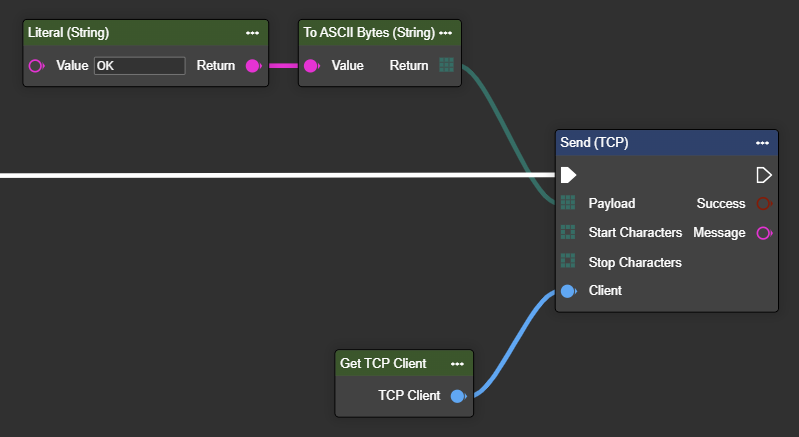
Task: Select the Get TCP Client node header
Action: [x=385, y=363]
